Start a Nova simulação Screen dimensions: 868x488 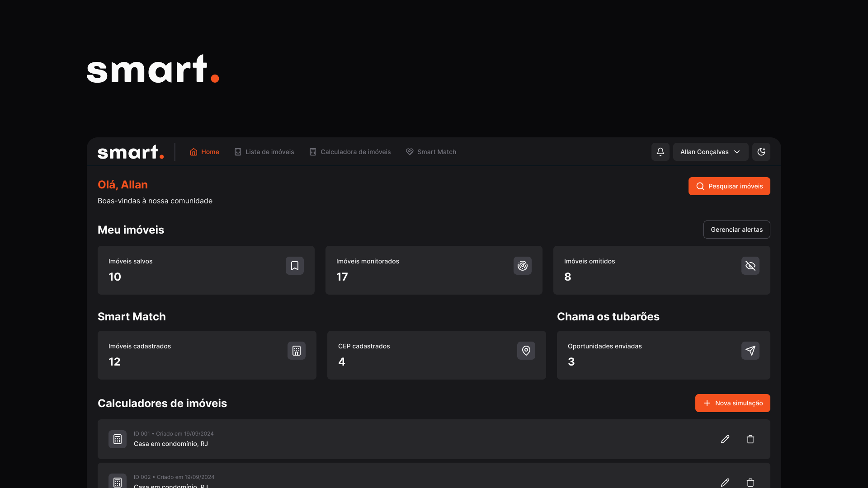pos(733,403)
